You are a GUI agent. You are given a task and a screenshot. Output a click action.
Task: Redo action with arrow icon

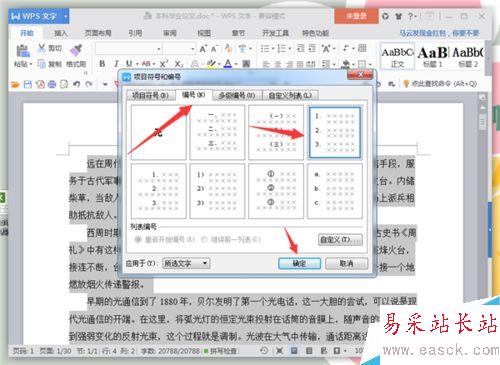pyautogui.click(x=89, y=84)
